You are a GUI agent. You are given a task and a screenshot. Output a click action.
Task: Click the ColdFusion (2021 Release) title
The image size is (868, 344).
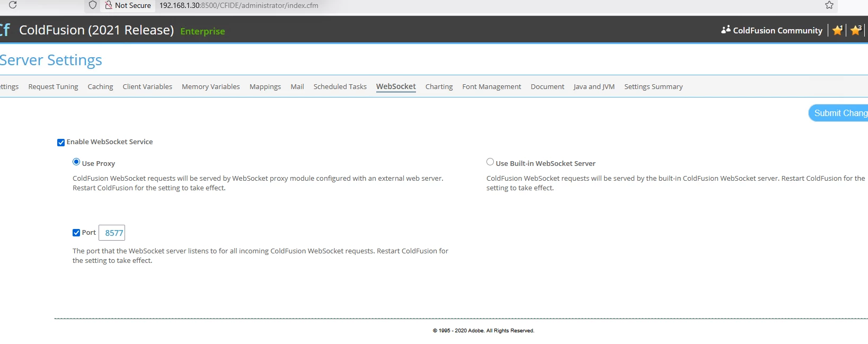[96, 30]
